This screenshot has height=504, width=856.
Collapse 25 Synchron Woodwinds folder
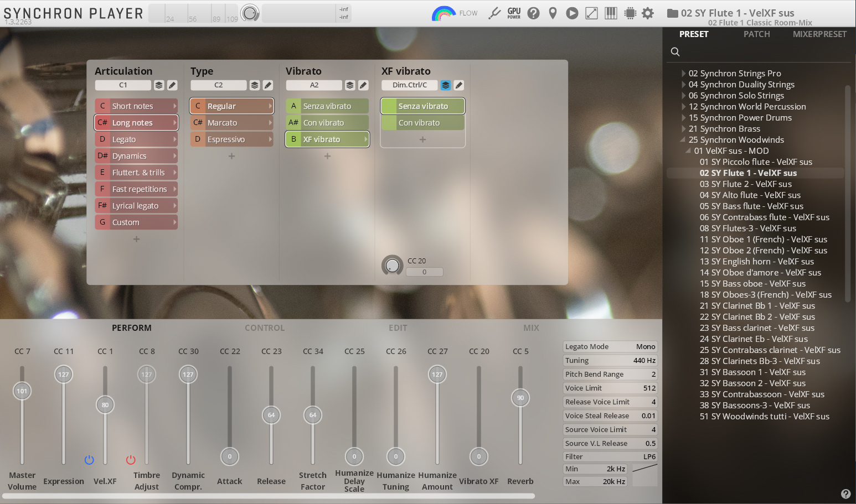(x=683, y=139)
